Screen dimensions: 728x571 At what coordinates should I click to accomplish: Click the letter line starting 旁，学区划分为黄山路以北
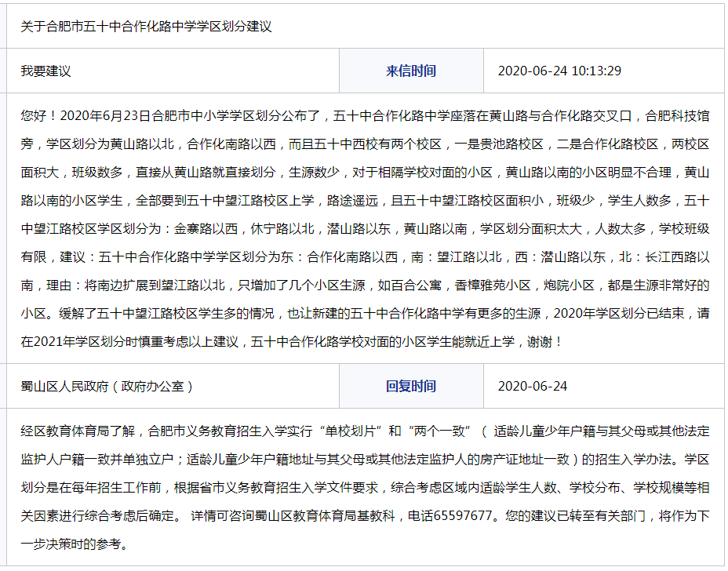click(x=365, y=144)
